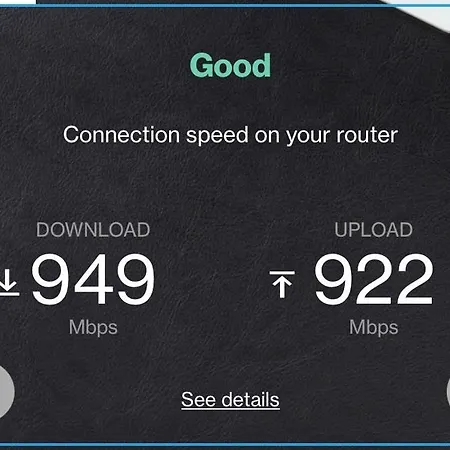The height and width of the screenshot is (450, 450).
Task: Click the word details in the underlined link
Action: click(251, 399)
